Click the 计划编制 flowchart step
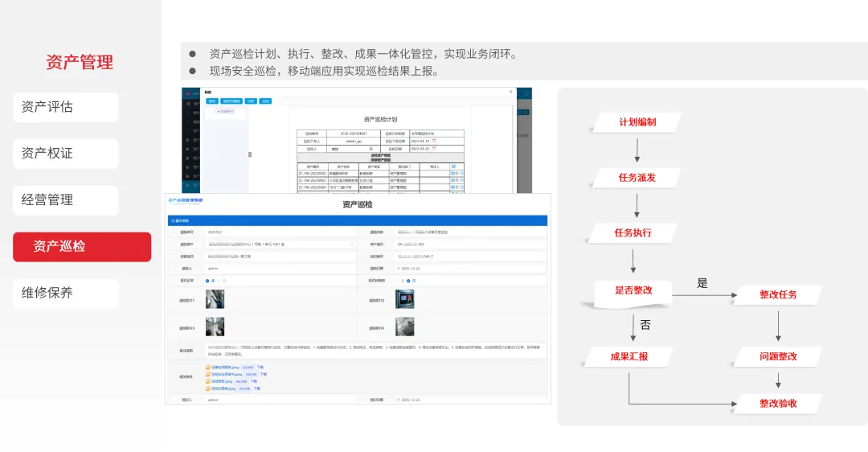Image resolution: width=868 pixels, height=452 pixels. click(x=637, y=122)
